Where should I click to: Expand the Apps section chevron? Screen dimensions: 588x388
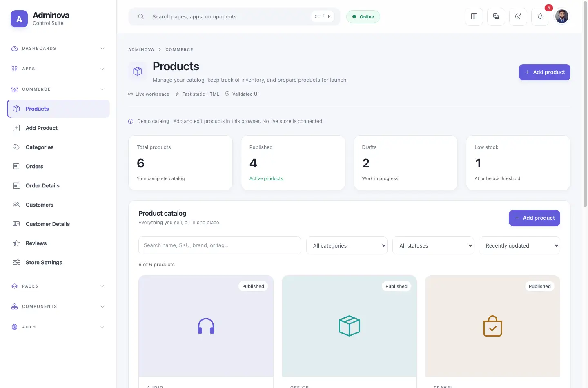(102, 69)
